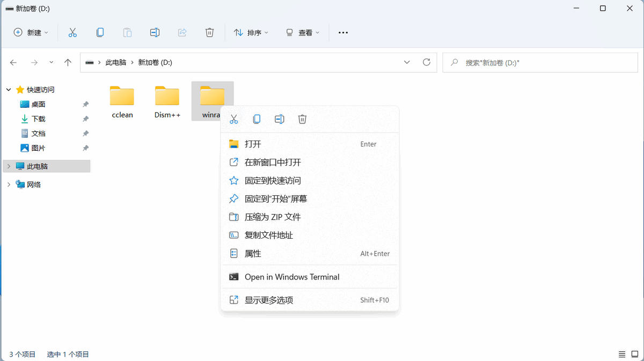The height and width of the screenshot is (361, 644).
Task: Click the 选中 1 个项目 status text
Action: [68, 355]
